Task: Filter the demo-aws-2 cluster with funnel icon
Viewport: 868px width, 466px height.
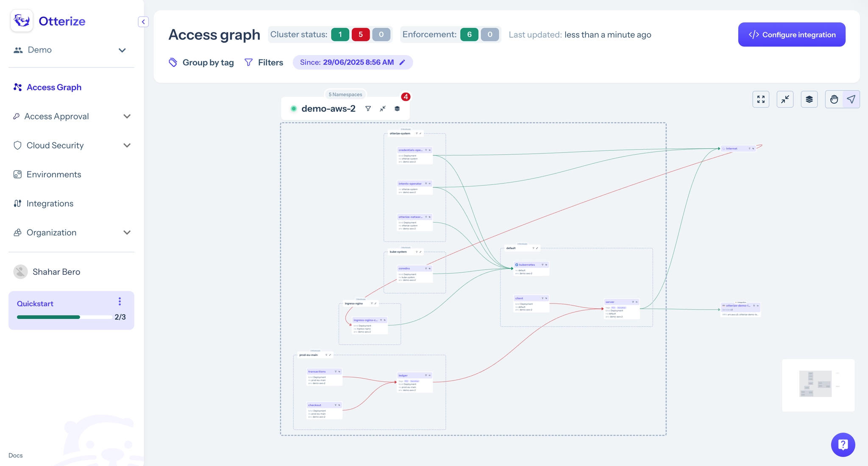Action: [368, 109]
